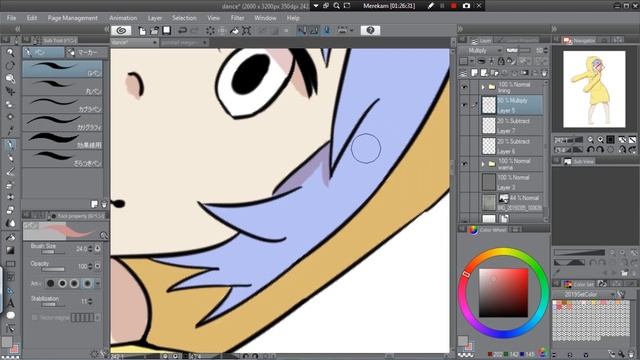Expand the lining layer folder
Viewport: 640px width, 360px height.
coord(483,87)
